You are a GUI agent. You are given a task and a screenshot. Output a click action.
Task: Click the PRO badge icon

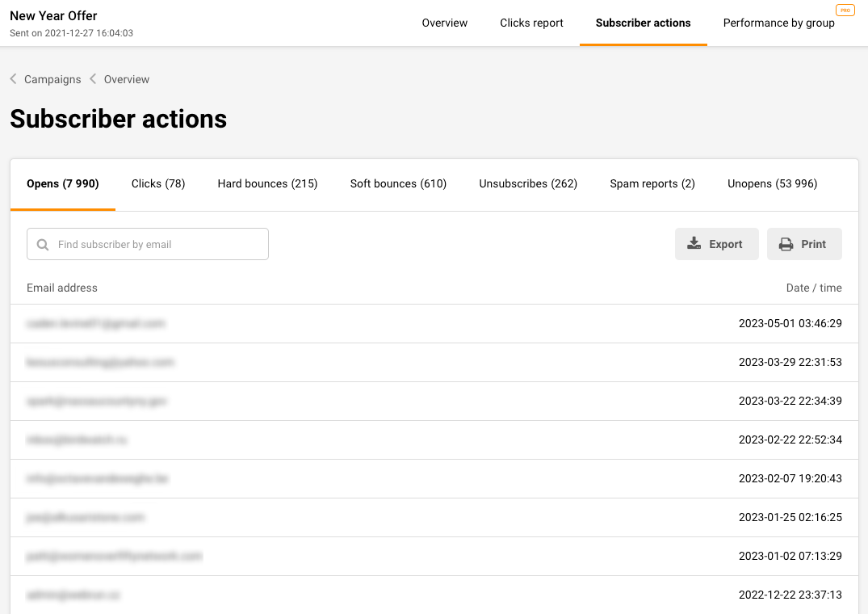845,11
